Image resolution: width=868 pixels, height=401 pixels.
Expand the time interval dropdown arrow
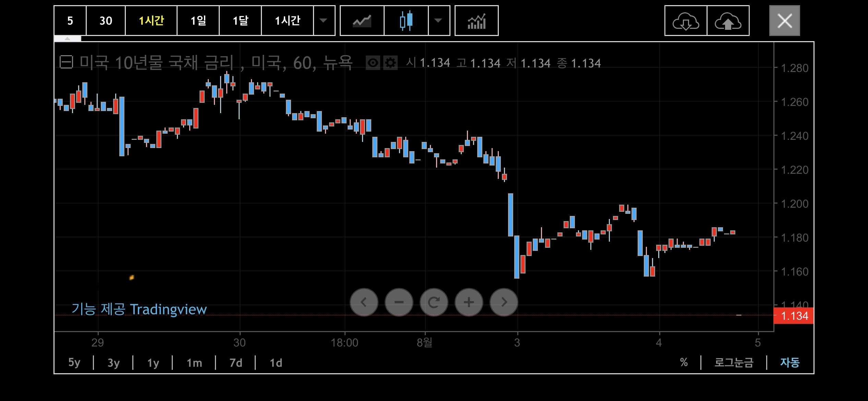(x=323, y=21)
